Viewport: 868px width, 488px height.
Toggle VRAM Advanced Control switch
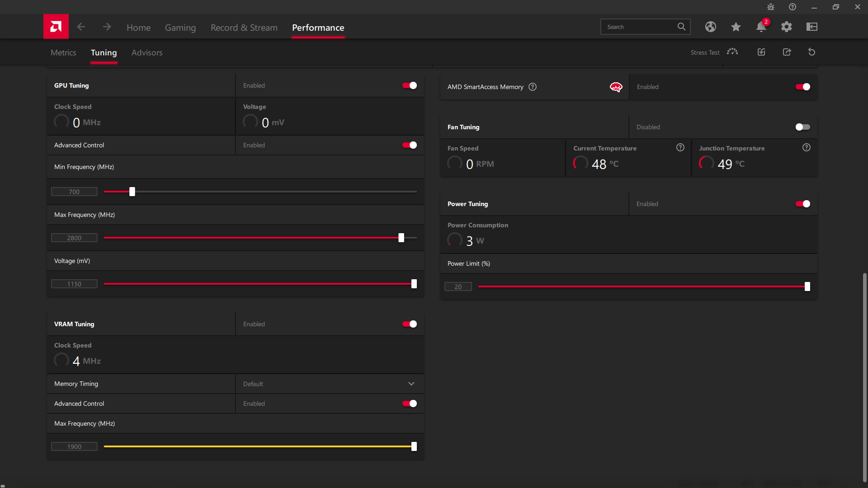410,404
